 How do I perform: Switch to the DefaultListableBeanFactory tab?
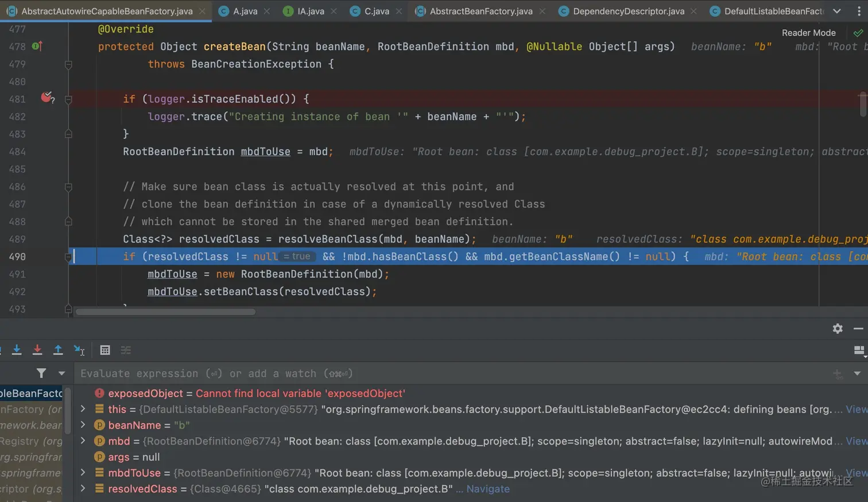767,11
